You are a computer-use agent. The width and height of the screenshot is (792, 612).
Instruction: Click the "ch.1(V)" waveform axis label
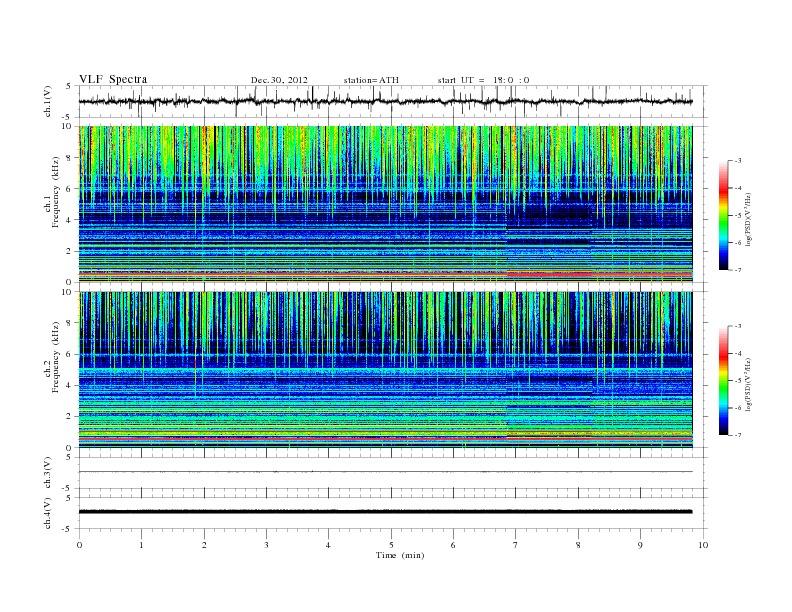(48, 102)
